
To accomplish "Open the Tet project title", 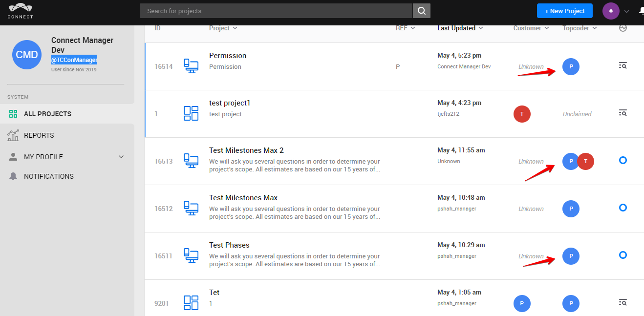I will point(215,293).
